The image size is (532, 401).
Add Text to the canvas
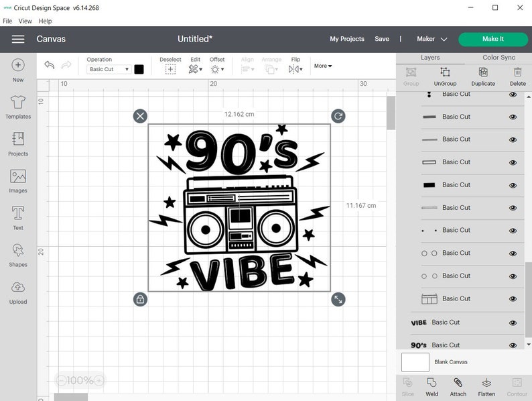[18, 219]
